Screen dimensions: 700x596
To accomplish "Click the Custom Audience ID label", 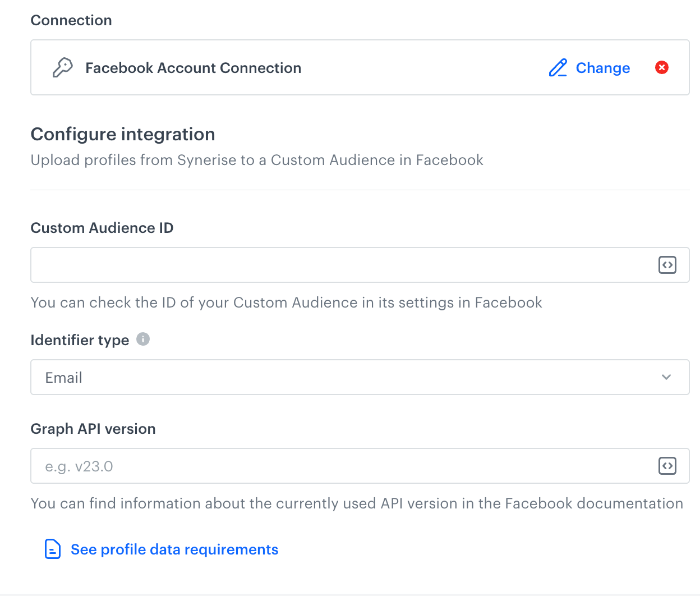I will (102, 228).
